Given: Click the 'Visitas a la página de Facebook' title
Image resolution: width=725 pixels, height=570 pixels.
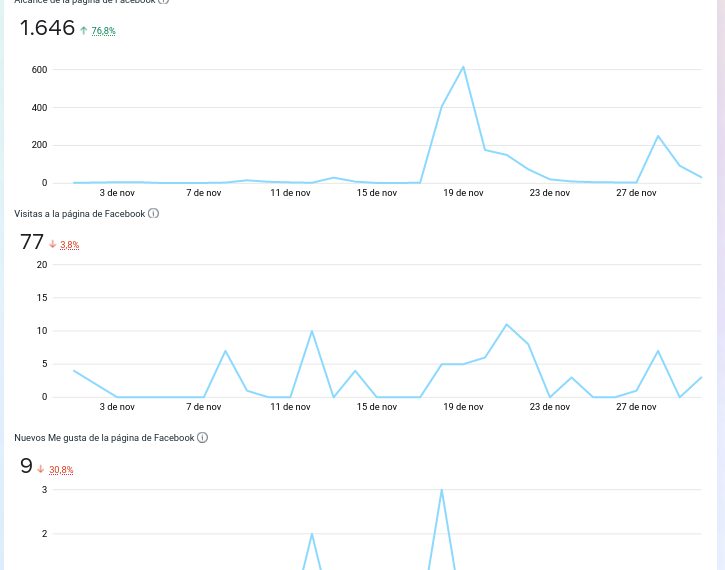Looking at the screenshot, I should point(80,214).
